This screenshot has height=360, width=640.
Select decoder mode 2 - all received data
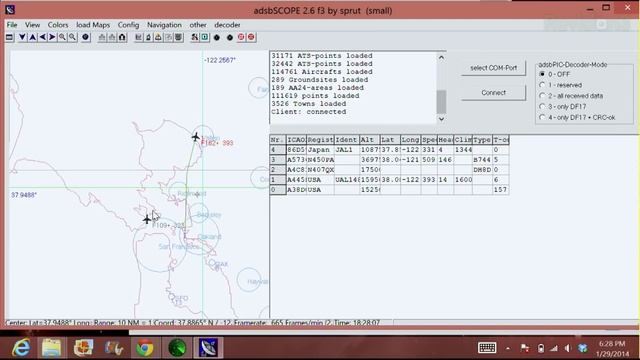[542, 96]
